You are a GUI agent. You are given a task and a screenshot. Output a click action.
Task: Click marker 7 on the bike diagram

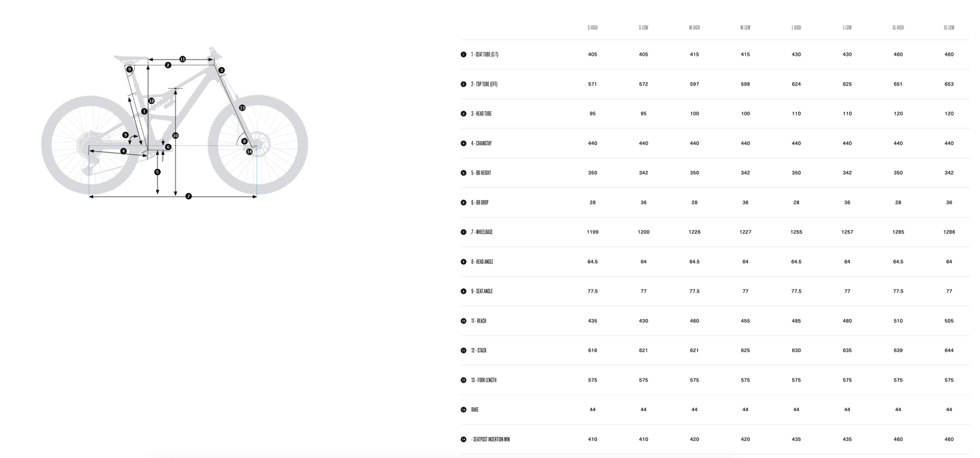[x=189, y=196]
